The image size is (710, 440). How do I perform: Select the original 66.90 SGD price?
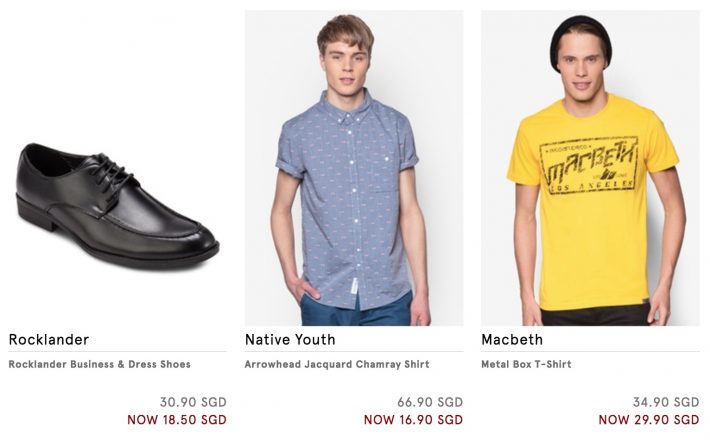pos(429,402)
